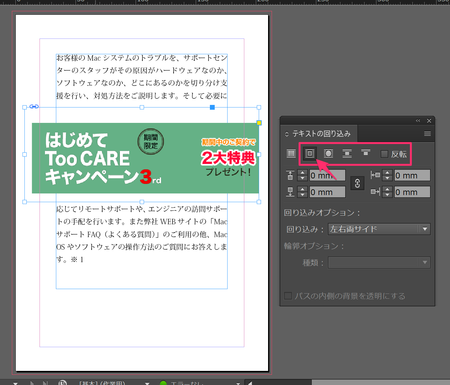Increase the bottom offset with up arrow
Viewport: 450px width, 385px height.
point(302,189)
